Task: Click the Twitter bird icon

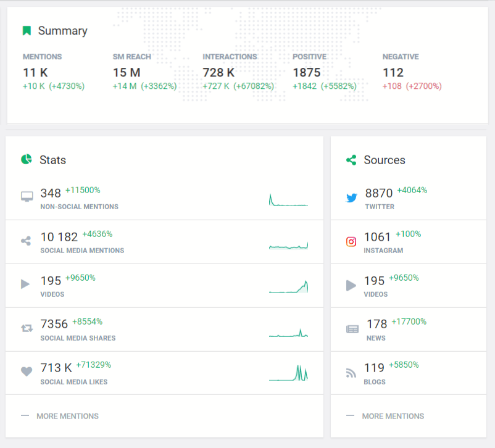Action: [x=351, y=198]
